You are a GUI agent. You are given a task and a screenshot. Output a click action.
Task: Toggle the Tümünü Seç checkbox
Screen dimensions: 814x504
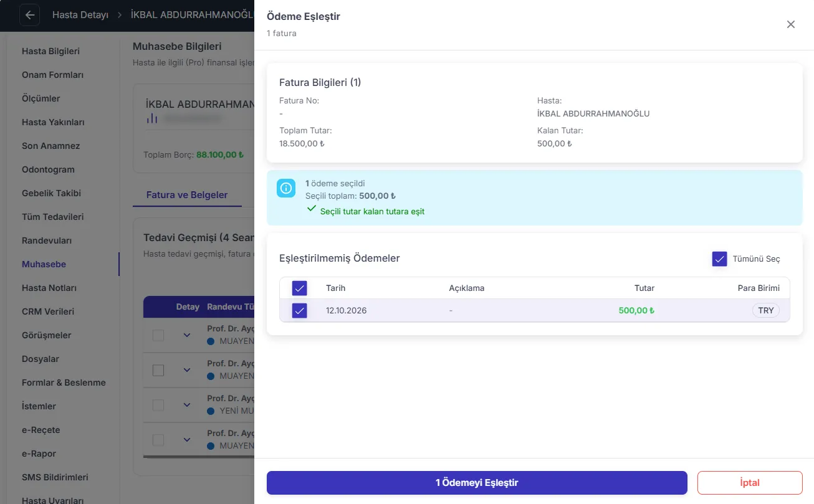tap(720, 259)
